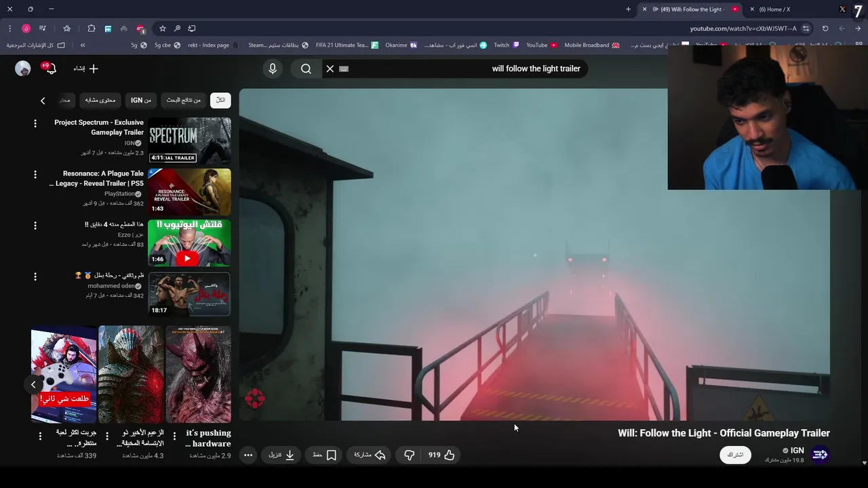Open the YouTube account avatar

click(23, 68)
